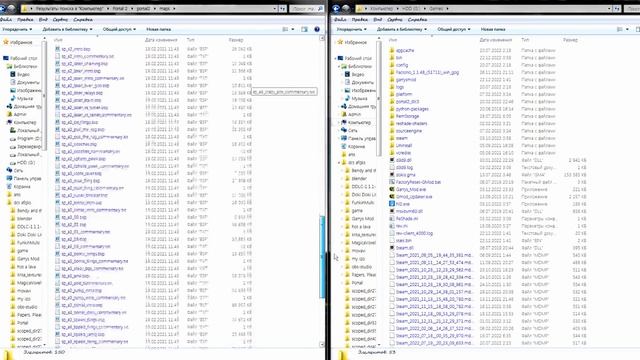Screen dimensions: 640x360
Task: Collapse Рабочий стол node in right window tree
Action: (336, 58)
